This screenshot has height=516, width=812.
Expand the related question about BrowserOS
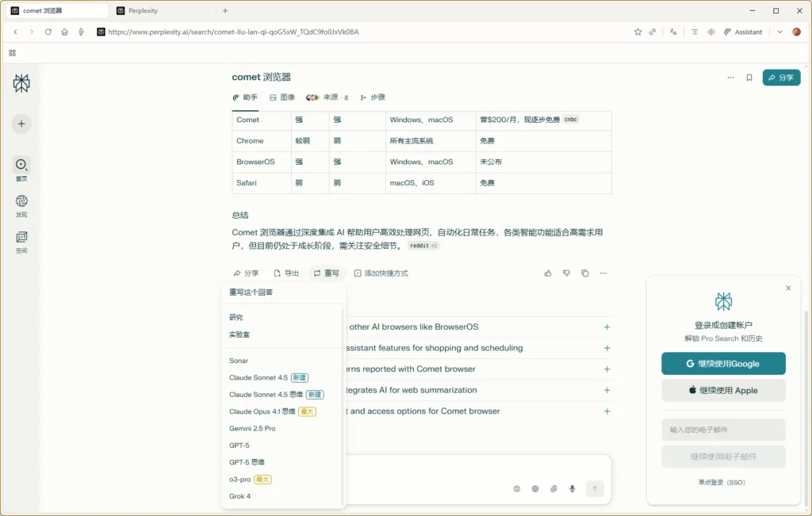coord(607,327)
